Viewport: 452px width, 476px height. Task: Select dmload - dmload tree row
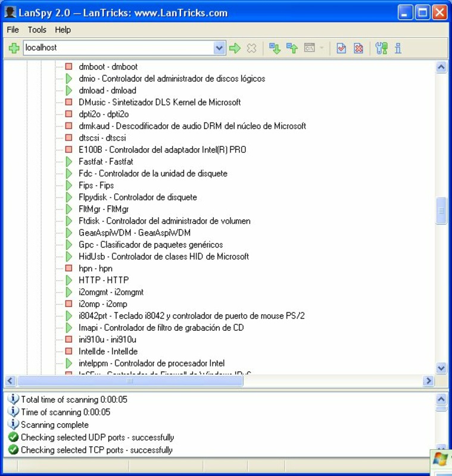tap(107, 90)
